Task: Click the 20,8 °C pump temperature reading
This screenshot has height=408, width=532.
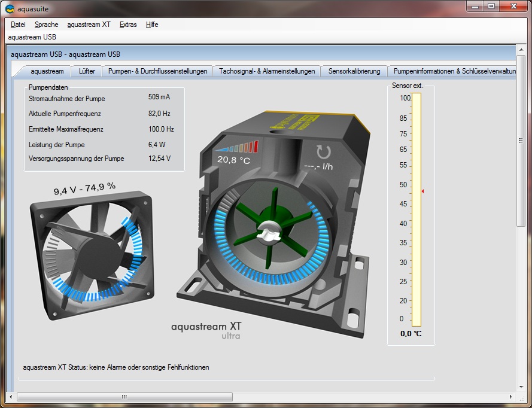Action: pos(234,160)
